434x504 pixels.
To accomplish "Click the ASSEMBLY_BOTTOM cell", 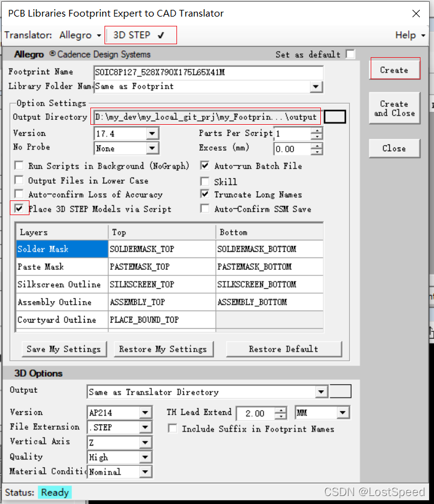I will pos(269,302).
